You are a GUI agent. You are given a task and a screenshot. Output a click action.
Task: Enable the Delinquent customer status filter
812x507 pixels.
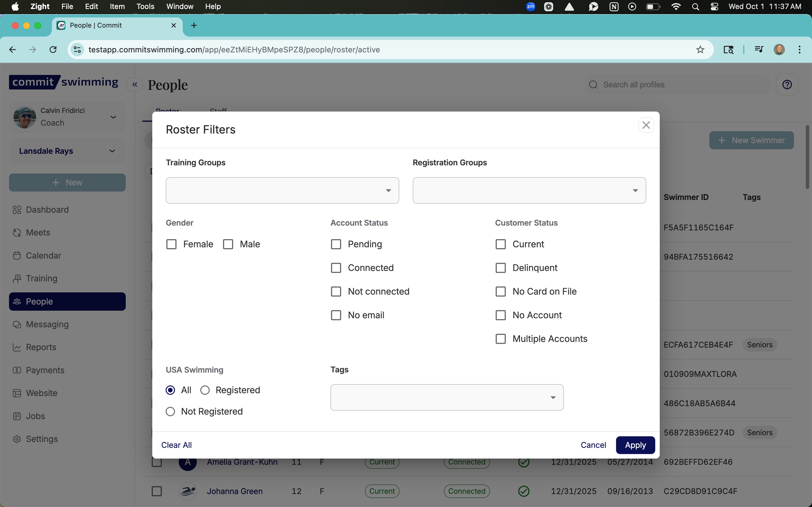pyautogui.click(x=501, y=268)
